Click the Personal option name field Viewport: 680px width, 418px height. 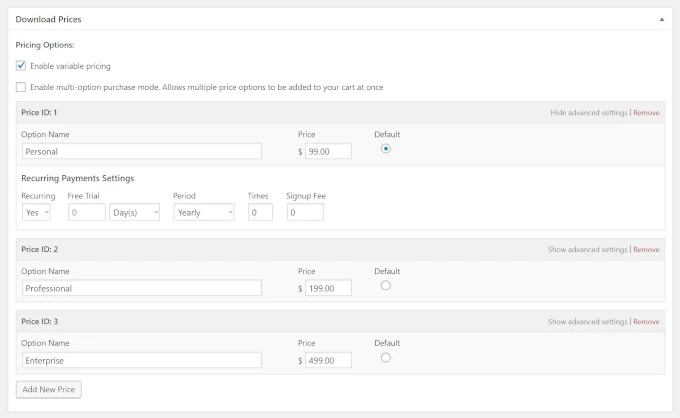tap(141, 151)
